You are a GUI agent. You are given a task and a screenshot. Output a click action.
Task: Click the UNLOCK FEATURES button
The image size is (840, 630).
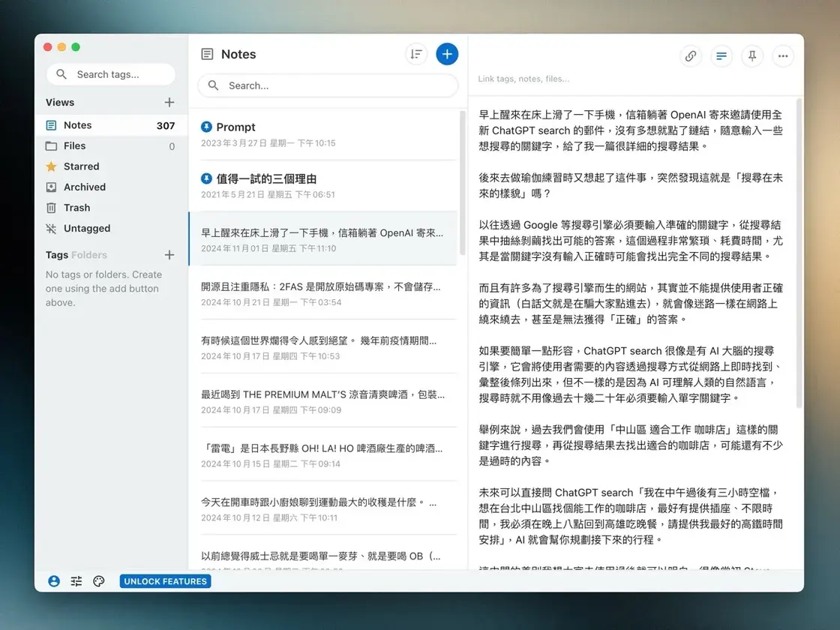coord(165,581)
